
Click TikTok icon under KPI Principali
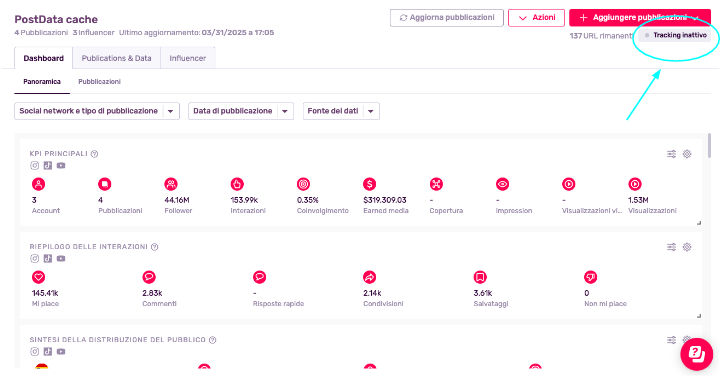click(48, 165)
